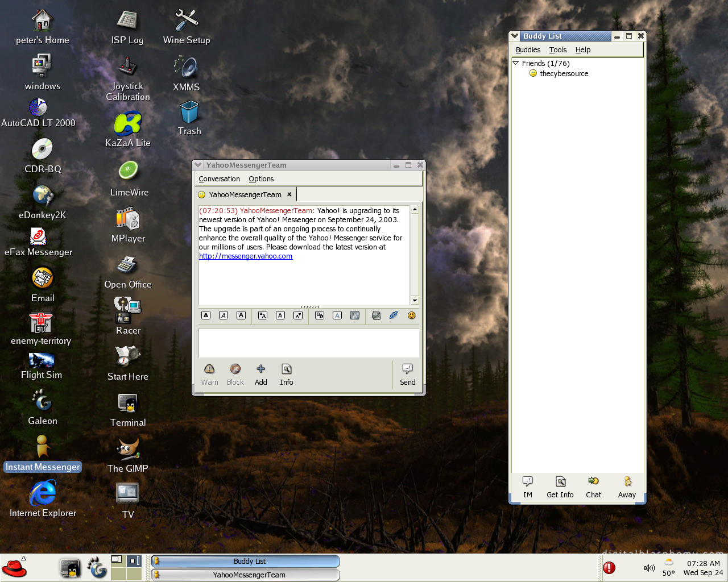This screenshot has width=728, height=582.
Task: Open the Buddies menu in Buddy List
Action: 528,50
